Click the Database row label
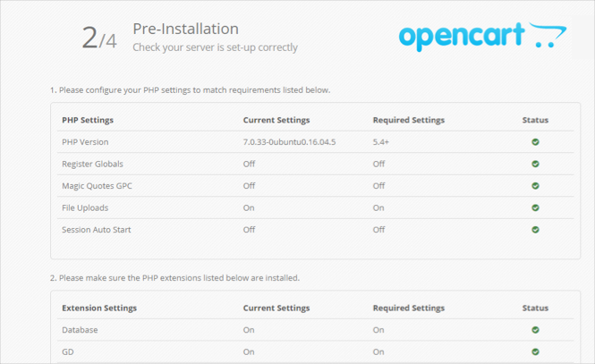This screenshot has width=595, height=364. [x=80, y=330]
